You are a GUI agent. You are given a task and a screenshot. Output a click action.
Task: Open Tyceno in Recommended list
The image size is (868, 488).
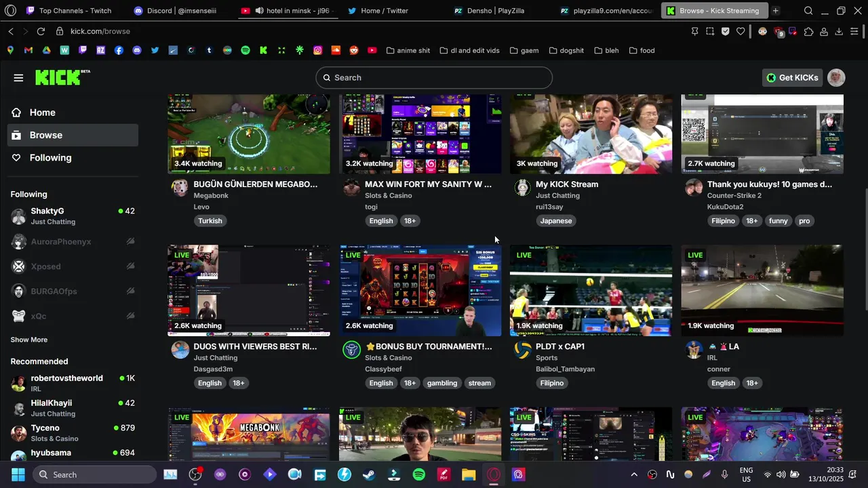click(x=73, y=432)
